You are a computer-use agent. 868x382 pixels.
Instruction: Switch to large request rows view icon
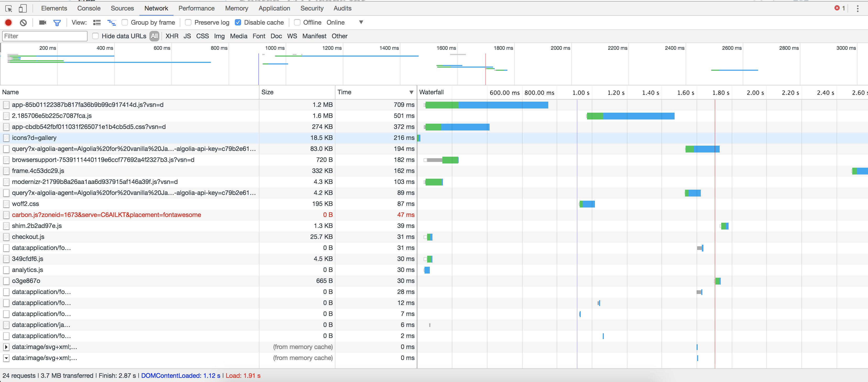(x=97, y=23)
